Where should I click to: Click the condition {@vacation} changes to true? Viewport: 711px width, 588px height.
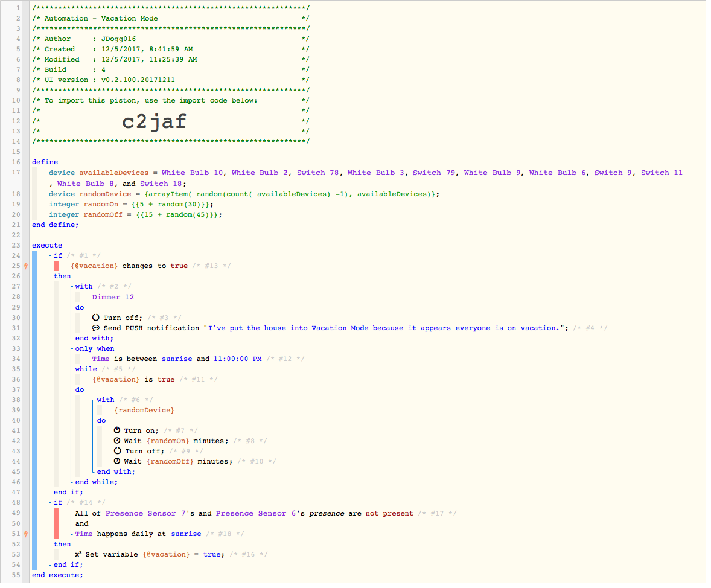[x=129, y=266]
